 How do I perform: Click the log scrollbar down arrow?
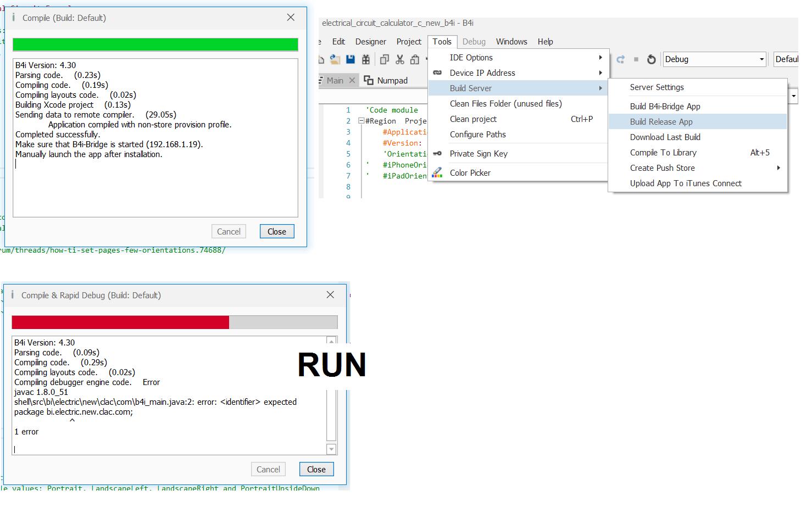[331, 449]
